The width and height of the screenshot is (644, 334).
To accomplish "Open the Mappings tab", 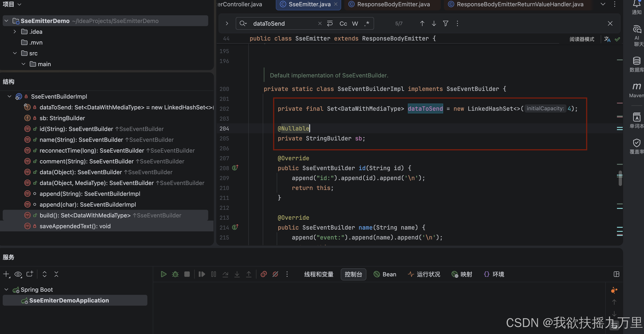I will click(x=462, y=274).
